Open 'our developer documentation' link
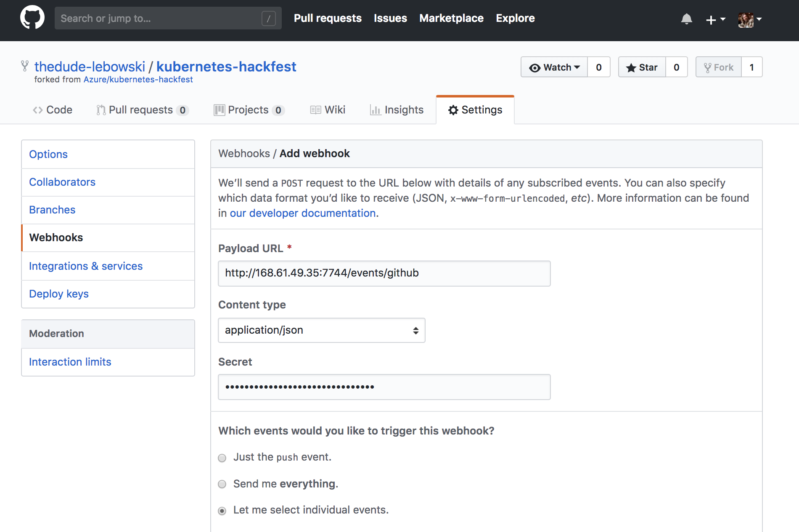799x532 pixels. click(302, 213)
